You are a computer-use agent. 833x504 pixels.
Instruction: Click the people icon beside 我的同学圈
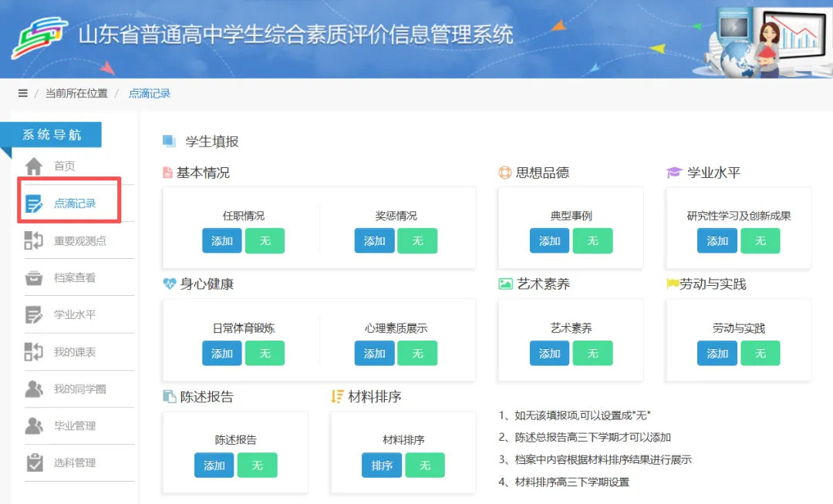[34, 389]
